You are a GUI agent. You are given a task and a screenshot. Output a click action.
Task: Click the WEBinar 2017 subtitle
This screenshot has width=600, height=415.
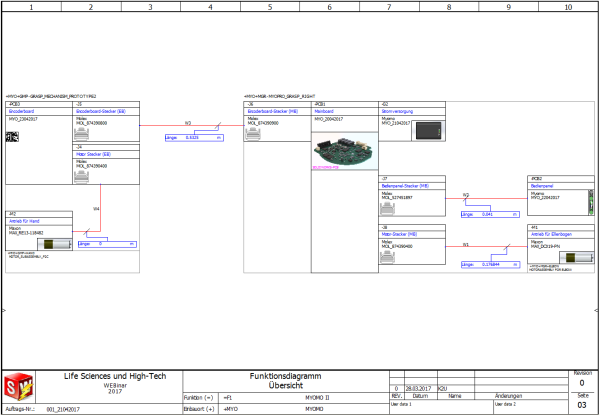point(115,389)
